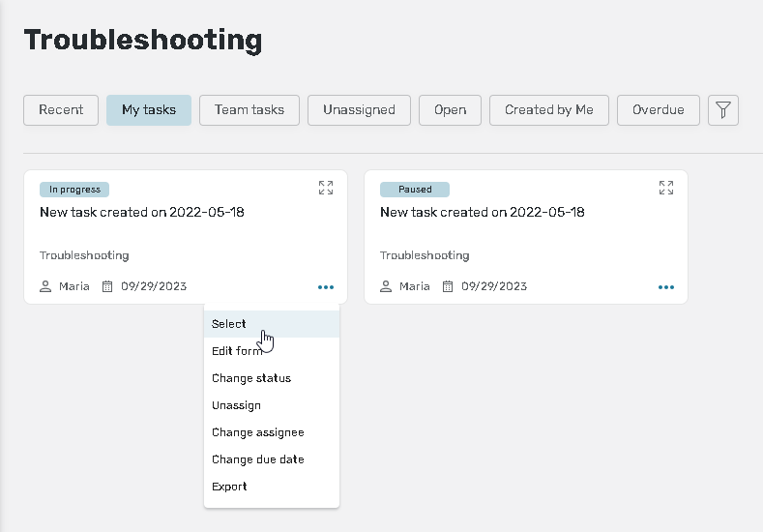Click the calendar icon on In progress task
763x532 pixels.
coord(107,286)
